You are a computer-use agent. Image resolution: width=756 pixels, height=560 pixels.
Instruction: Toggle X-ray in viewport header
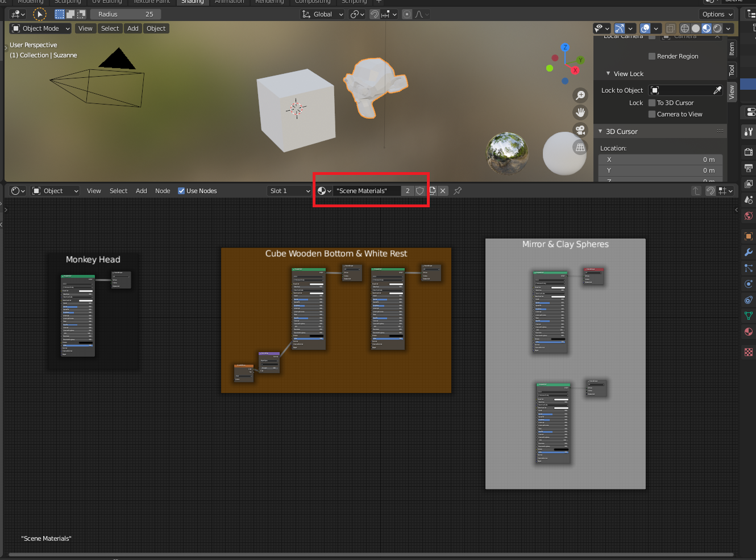tap(670, 28)
